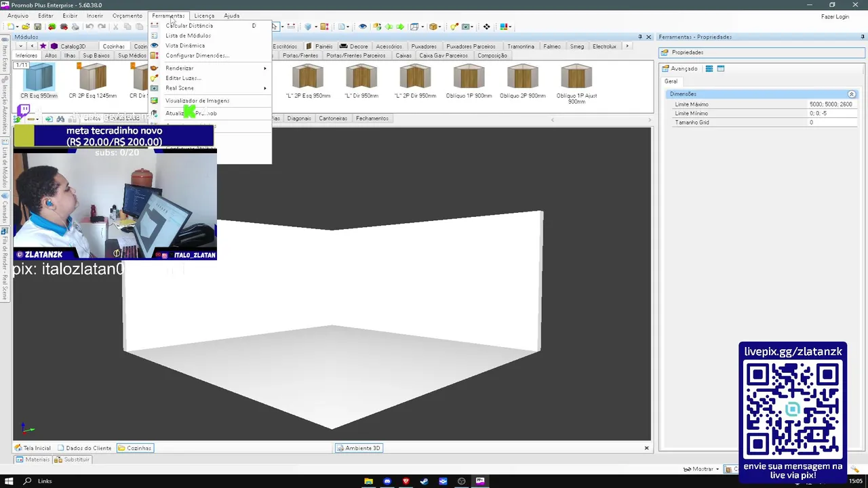Click the four-arrows move icon
The image size is (868, 488).
pyautogui.click(x=486, y=27)
